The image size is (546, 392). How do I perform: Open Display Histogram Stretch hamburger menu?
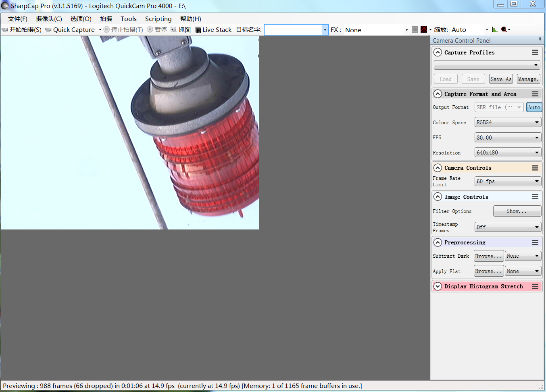[x=535, y=286]
